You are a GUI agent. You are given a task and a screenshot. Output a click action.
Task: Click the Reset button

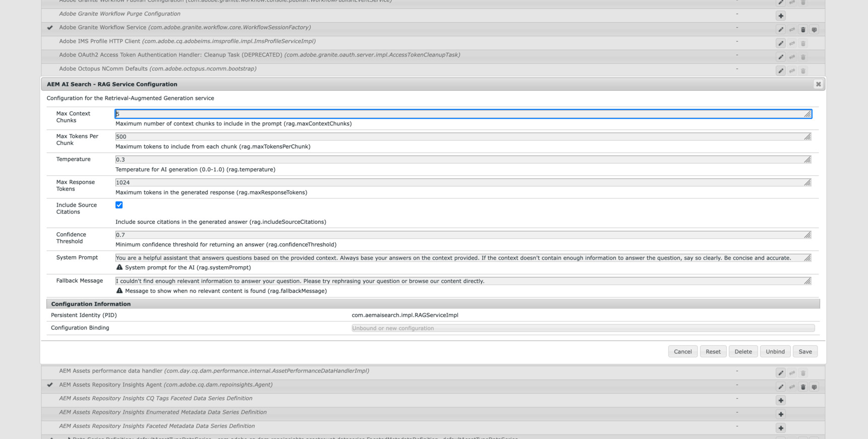point(713,351)
